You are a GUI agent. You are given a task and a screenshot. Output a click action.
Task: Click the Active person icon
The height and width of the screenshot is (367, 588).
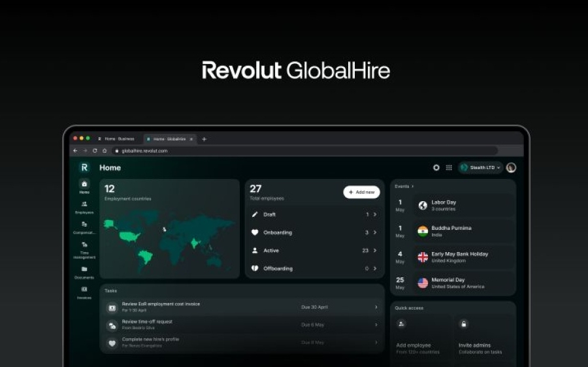click(255, 250)
